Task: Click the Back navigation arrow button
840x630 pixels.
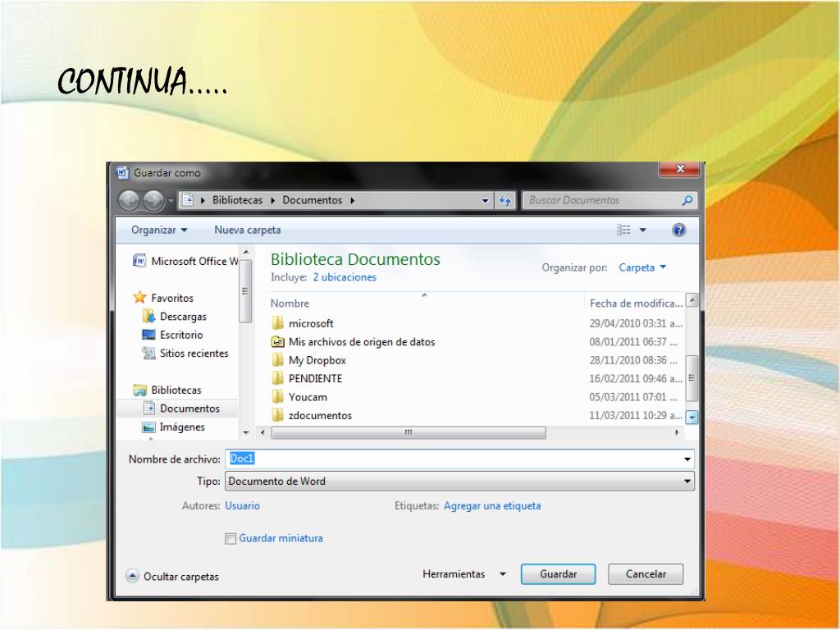Action: click(129, 200)
